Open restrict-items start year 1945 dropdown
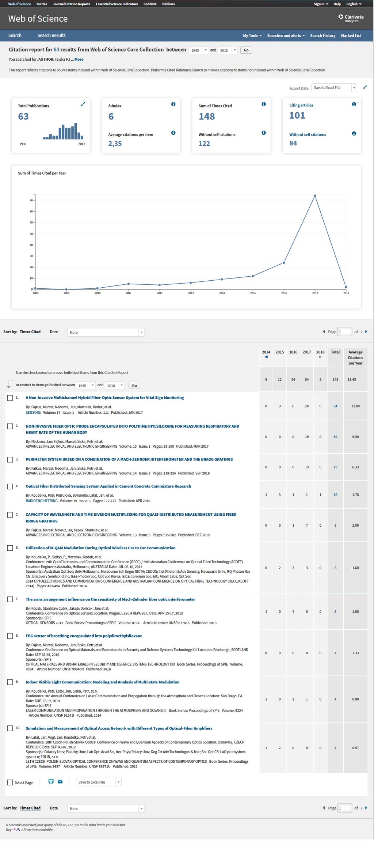Image resolution: width=374 pixels, height=868 pixels. pos(86,386)
